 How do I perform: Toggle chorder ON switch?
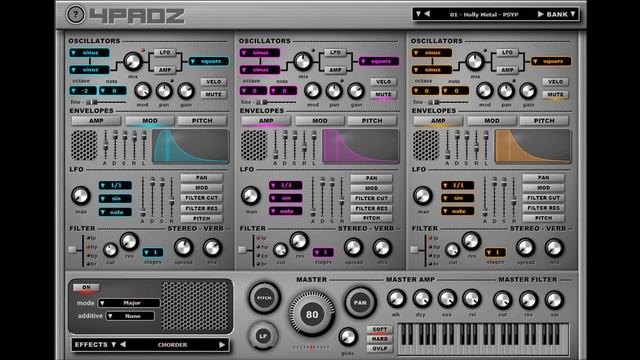click(x=86, y=287)
